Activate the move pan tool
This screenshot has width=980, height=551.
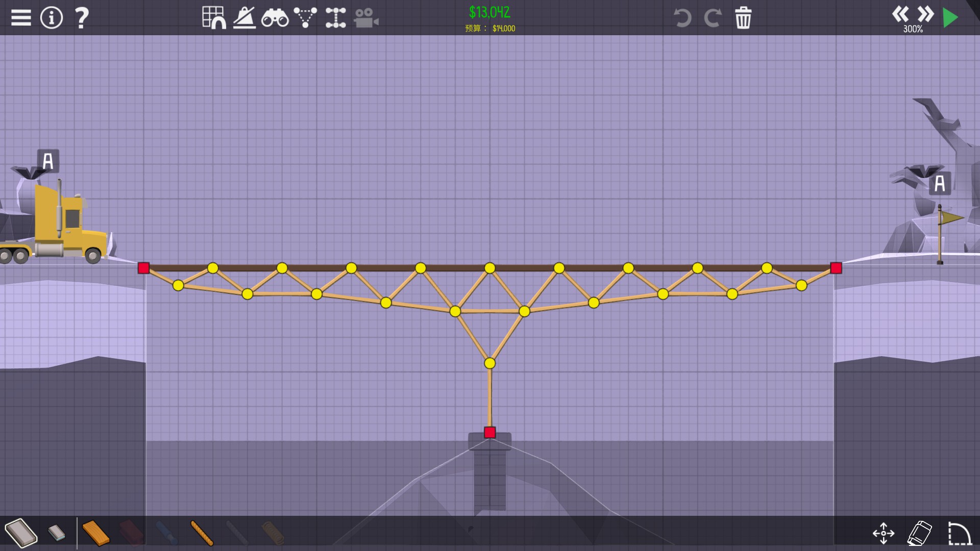(x=884, y=533)
